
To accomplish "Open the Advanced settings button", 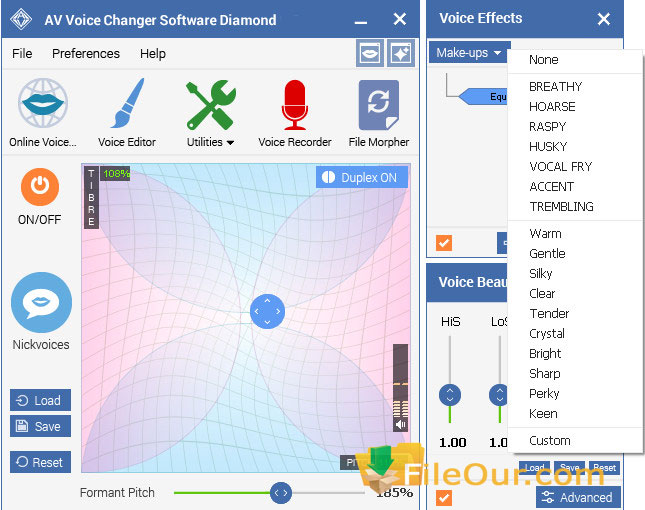I will [578, 497].
